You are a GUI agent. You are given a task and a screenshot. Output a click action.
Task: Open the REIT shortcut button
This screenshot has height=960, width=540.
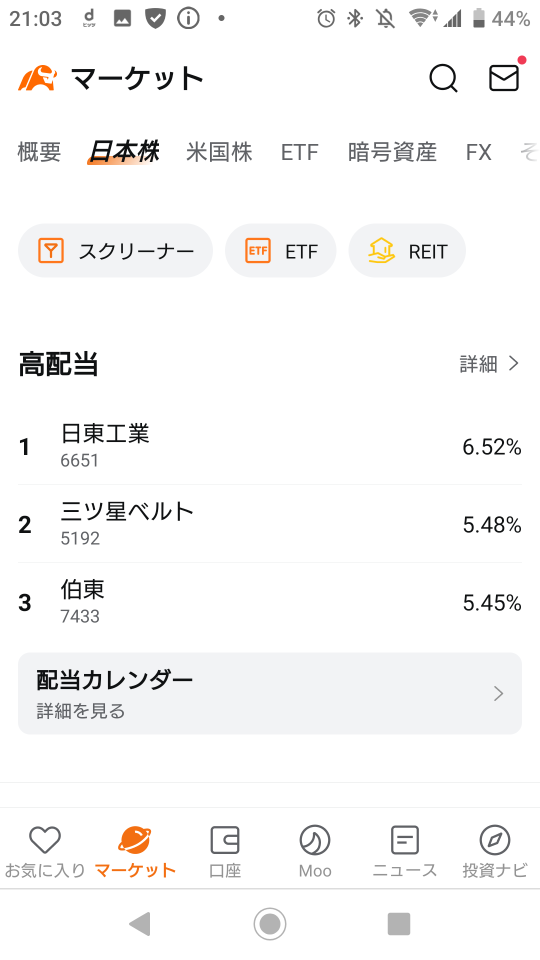[407, 251]
